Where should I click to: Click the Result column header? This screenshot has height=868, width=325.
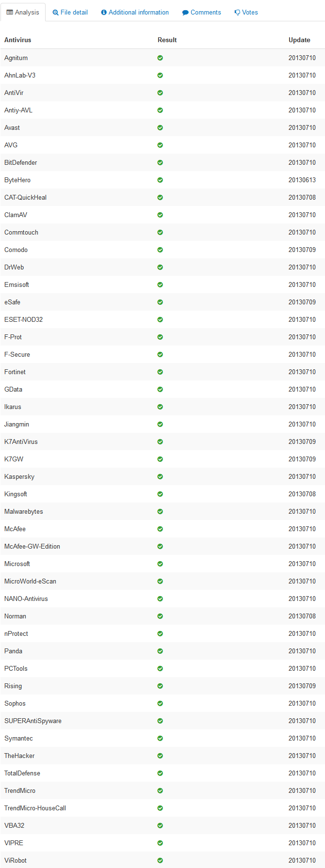(167, 40)
